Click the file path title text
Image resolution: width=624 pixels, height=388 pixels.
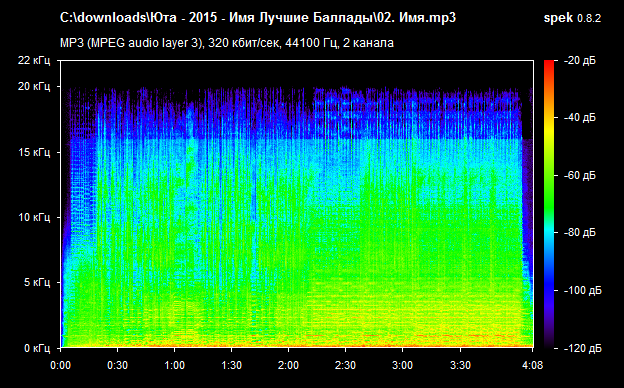[x=258, y=18]
